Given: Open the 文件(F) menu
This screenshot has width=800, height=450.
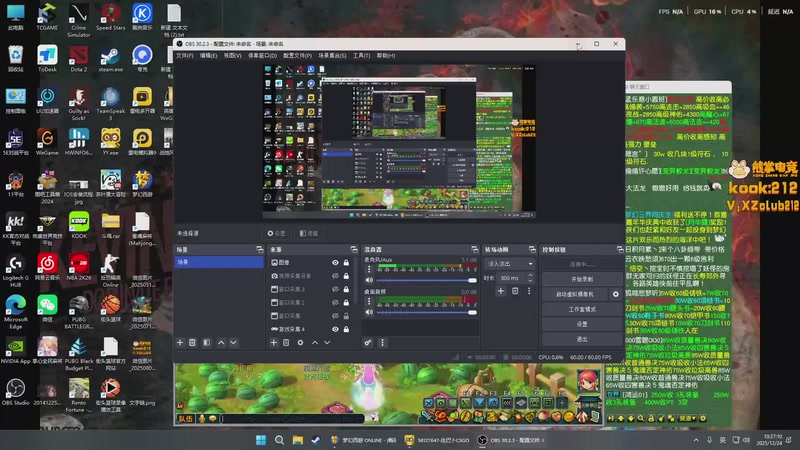Looking at the screenshot, I should tap(185, 56).
